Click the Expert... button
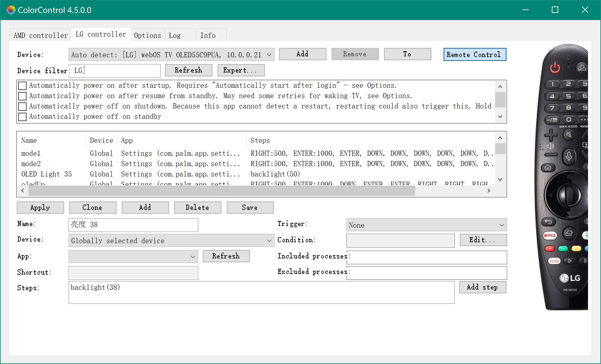The image size is (601, 364). coord(241,70)
